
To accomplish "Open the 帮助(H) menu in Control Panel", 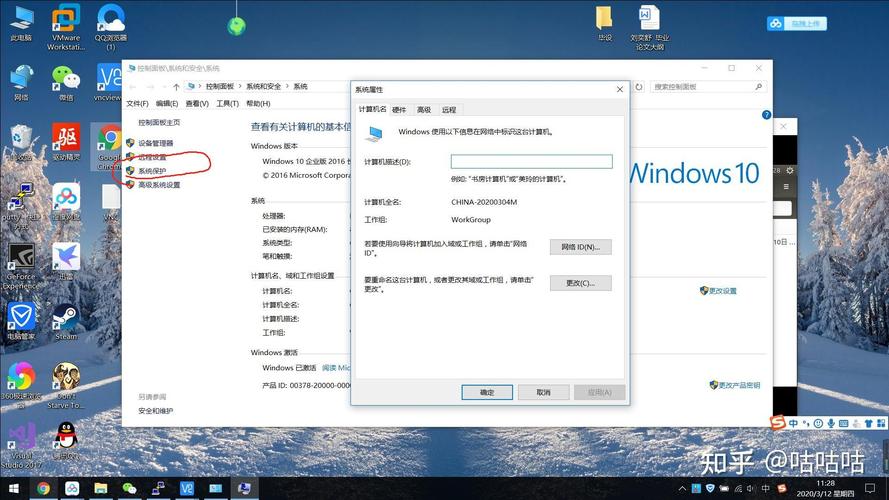I will [x=258, y=104].
